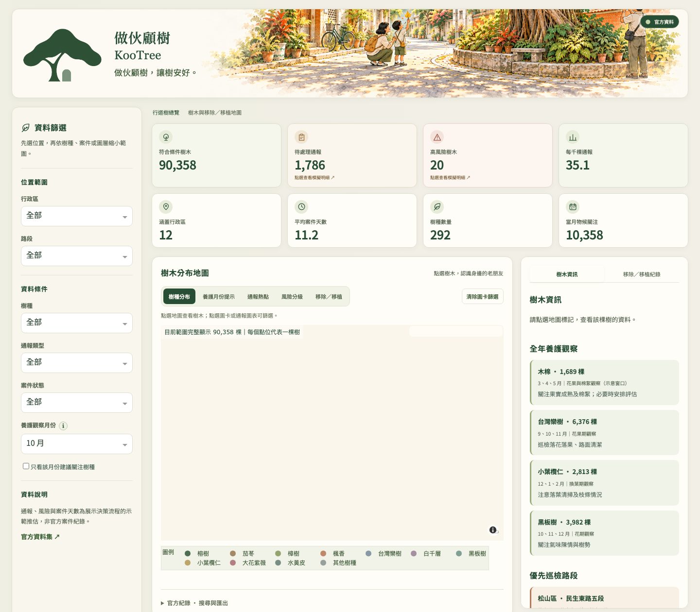The width and height of the screenshot is (700, 612).
Task: Click the 台灣欒樹 legend color dot
Action: pyautogui.click(x=368, y=553)
